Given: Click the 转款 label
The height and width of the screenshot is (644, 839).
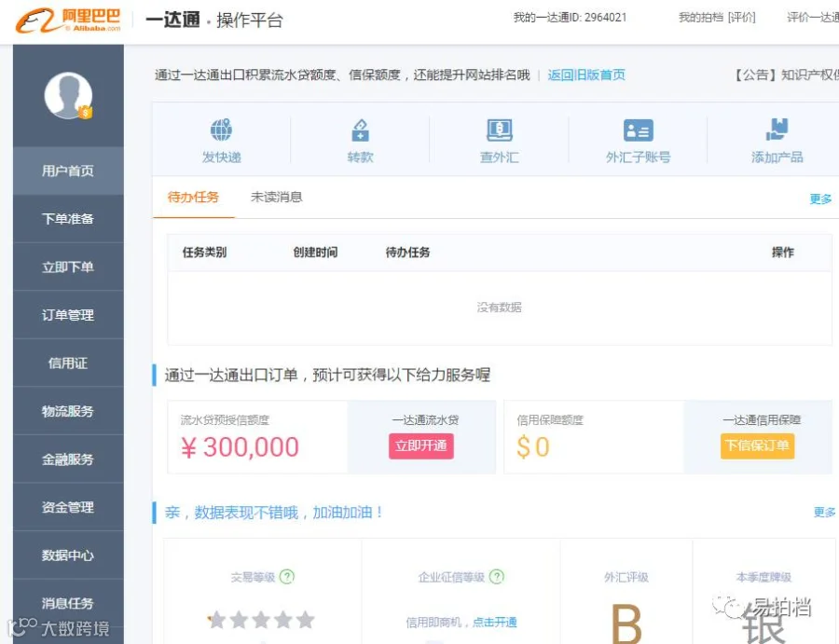Looking at the screenshot, I should click(360, 158).
